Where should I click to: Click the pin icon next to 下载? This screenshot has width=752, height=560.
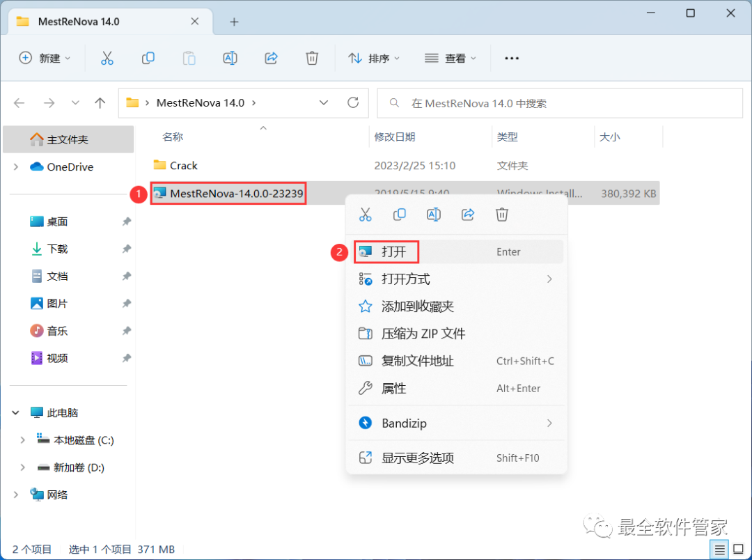126,249
